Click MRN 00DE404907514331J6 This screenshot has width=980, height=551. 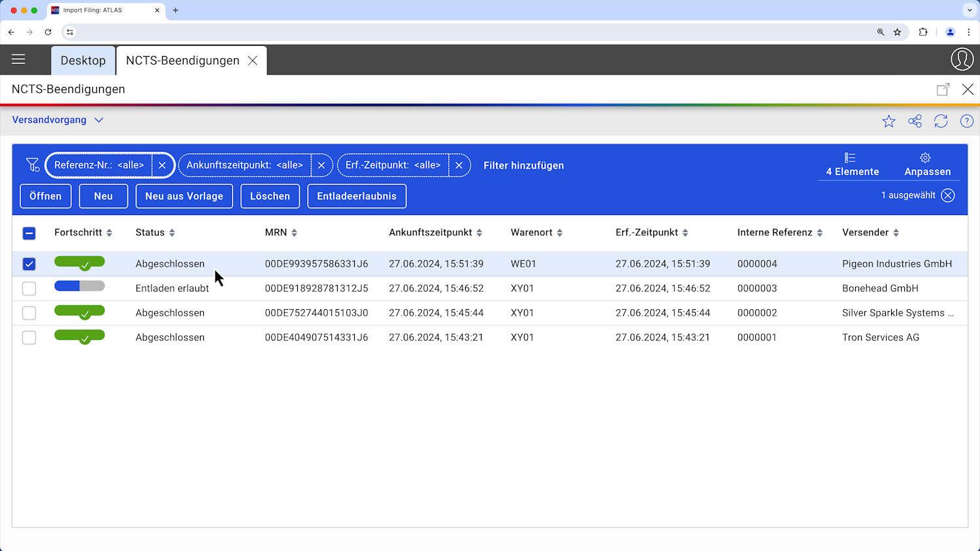point(316,338)
